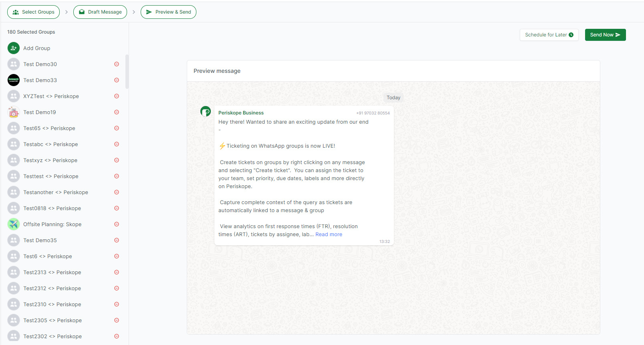Remove Test0818 <> Periskope group
This screenshot has height=345, width=644.
[x=117, y=208]
